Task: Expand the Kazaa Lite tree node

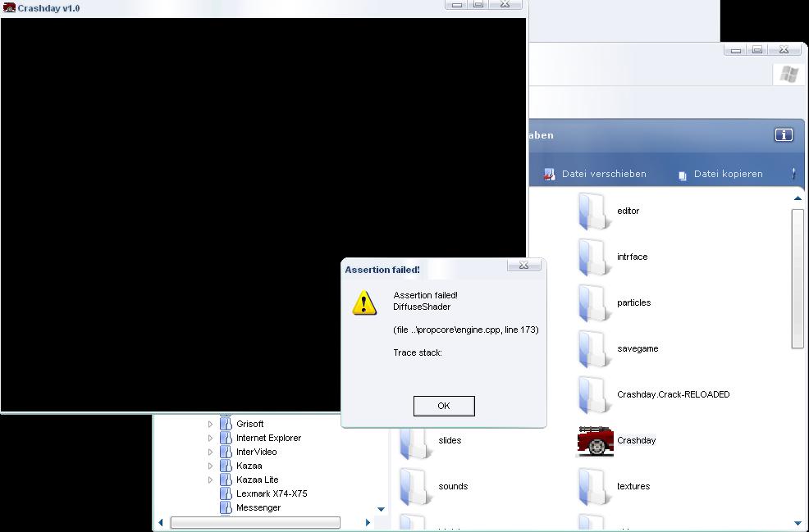Action: (x=210, y=480)
